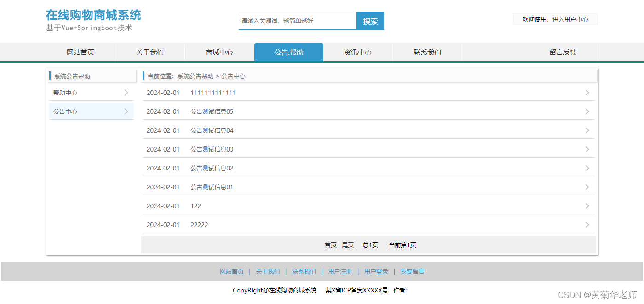
Task: Click 首页 in the pagination bar
Action: 331,245
